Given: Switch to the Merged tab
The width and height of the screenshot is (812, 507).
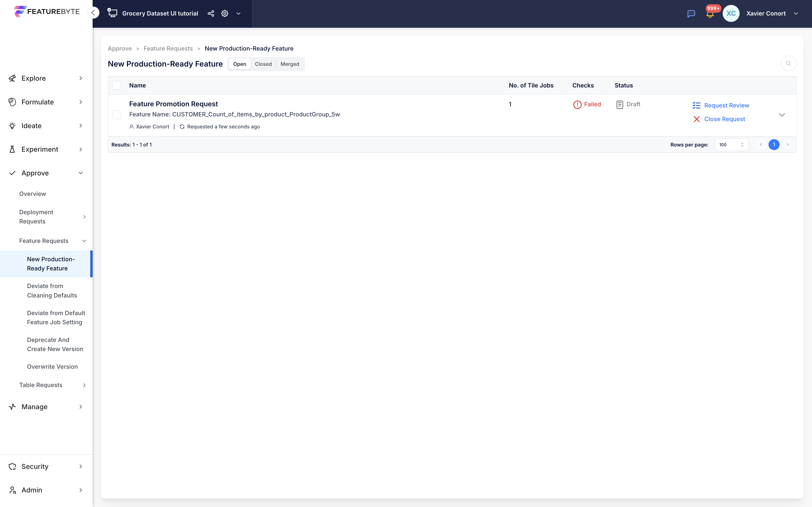Looking at the screenshot, I should click(x=290, y=64).
